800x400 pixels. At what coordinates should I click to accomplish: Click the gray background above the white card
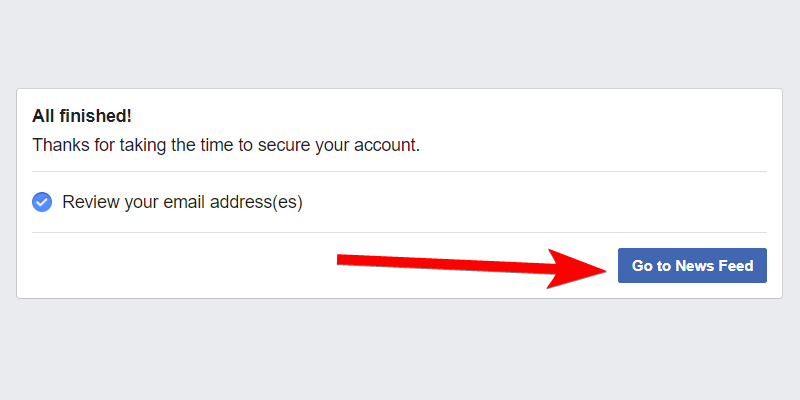pyautogui.click(x=400, y=45)
